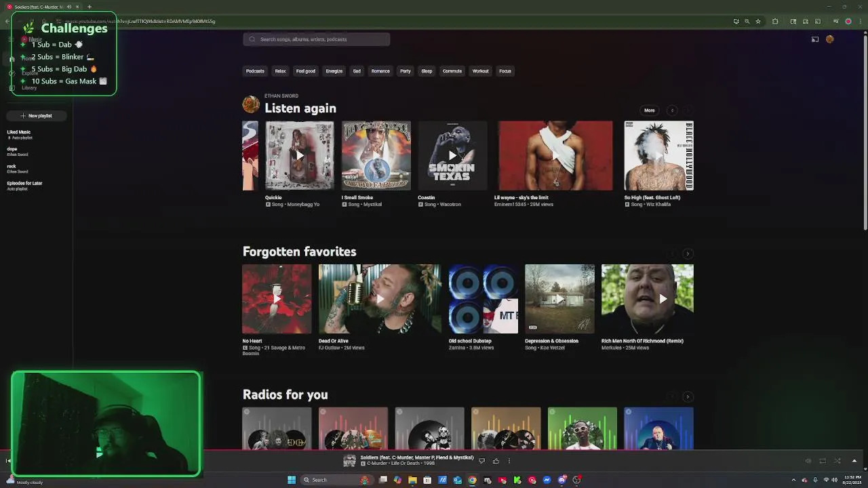Select the Focus chip
868x488 pixels.
point(505,71)
